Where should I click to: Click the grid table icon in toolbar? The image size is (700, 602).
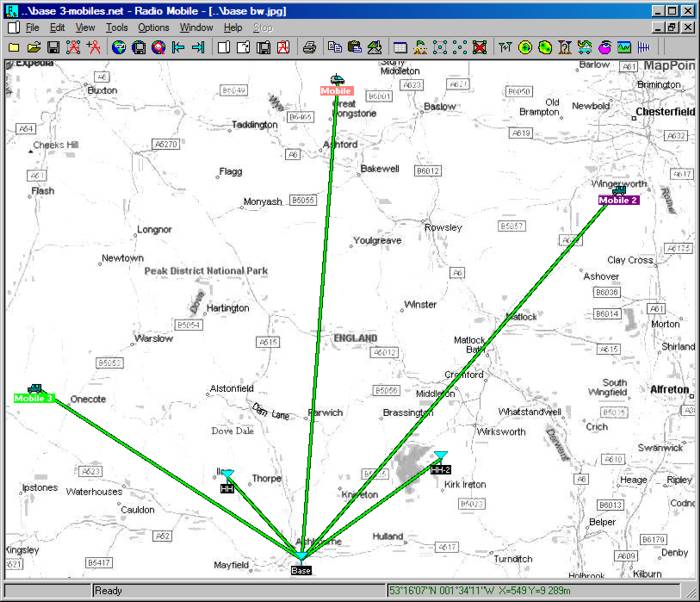[x=400, y=47]
